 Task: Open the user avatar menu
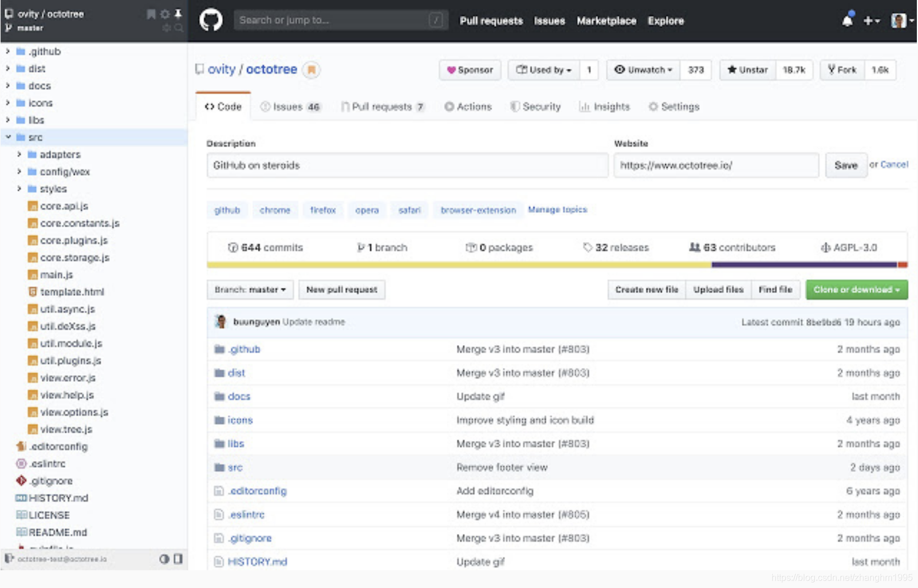(x=901, y=21)
